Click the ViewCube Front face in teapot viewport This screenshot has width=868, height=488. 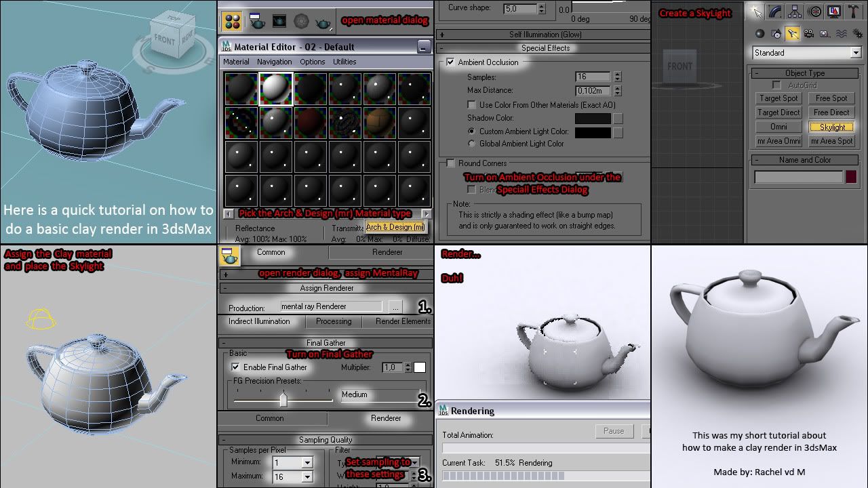pyautogui.click(x=163, y=40)
